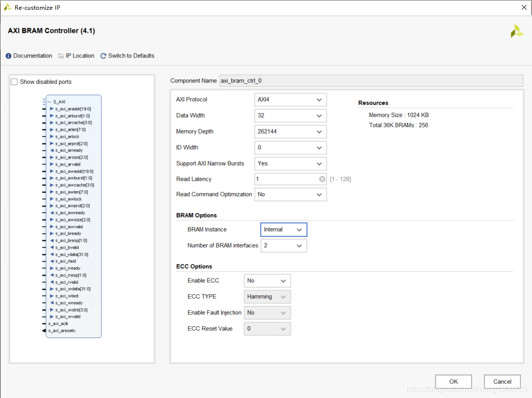The image size is (532, 398).
Task: Enable the Show disabled ports checkbox
Action: coord(14,82)
